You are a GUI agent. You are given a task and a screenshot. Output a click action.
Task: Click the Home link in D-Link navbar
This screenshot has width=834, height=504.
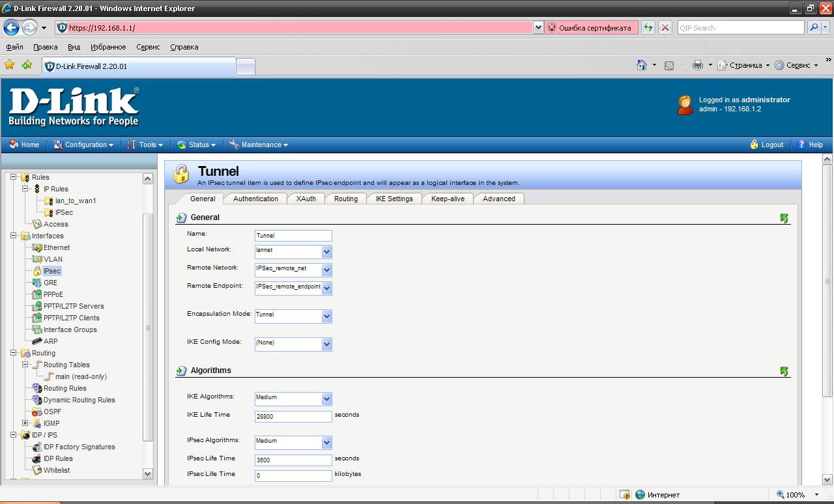click(25, 145)
